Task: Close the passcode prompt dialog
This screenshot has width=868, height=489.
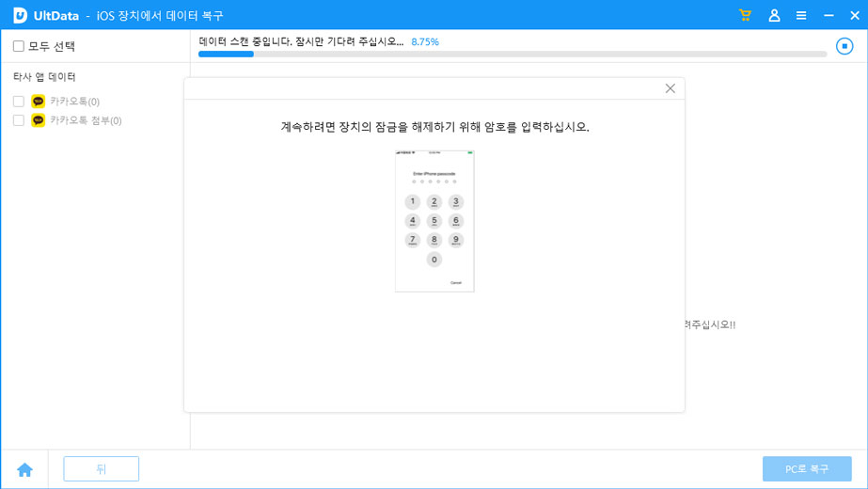Action: [670, 88]
